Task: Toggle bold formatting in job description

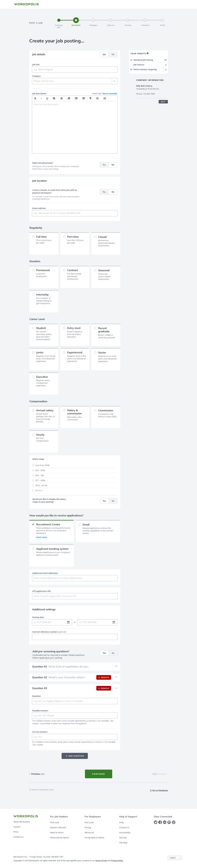Action: tap(35, 98)
